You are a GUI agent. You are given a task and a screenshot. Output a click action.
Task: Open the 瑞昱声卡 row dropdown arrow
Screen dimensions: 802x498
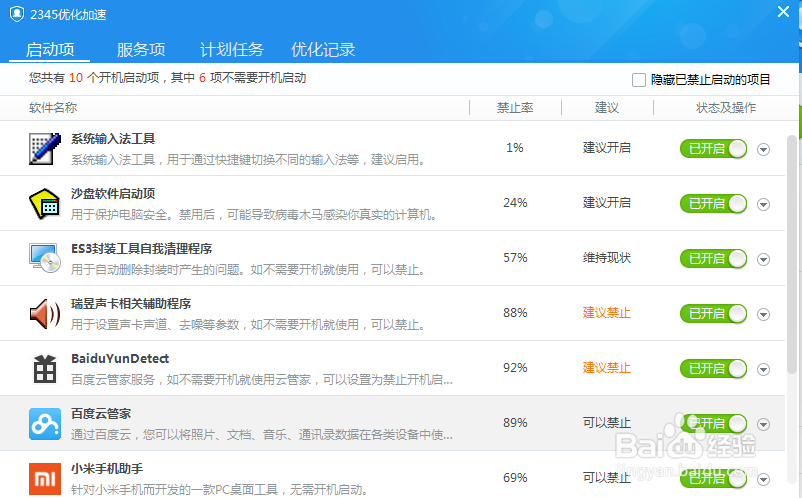pos(763,314)
